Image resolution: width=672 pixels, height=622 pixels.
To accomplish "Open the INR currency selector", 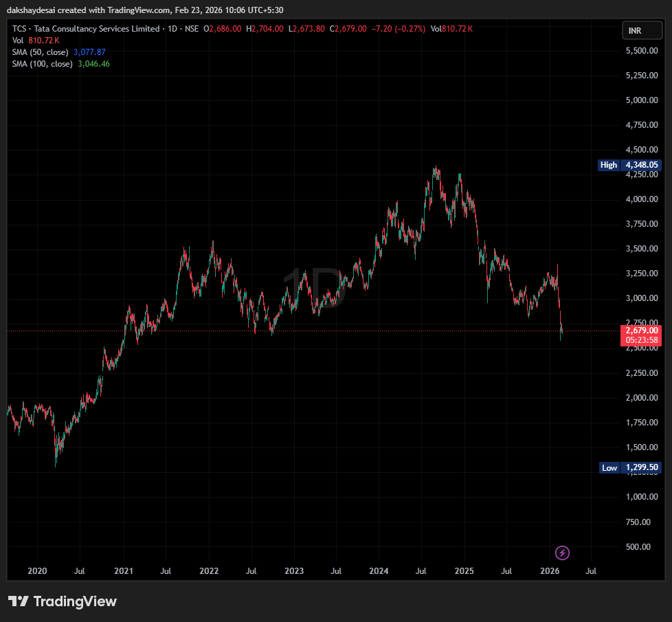I will [x=642, y=30].
